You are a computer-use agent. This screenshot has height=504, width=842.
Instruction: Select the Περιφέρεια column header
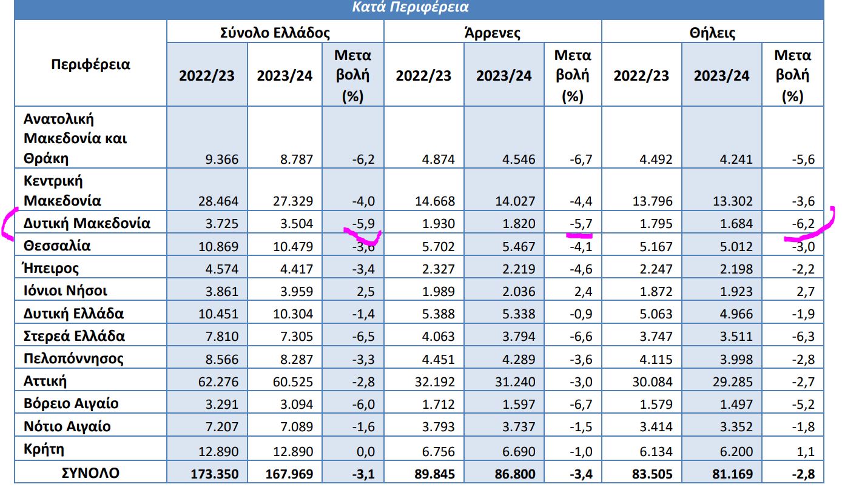(90, 64)
